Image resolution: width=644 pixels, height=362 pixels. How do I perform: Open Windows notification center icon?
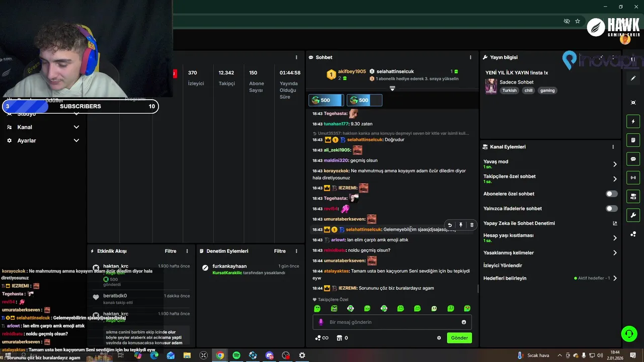pyautogui.click(x=633, y=355)
